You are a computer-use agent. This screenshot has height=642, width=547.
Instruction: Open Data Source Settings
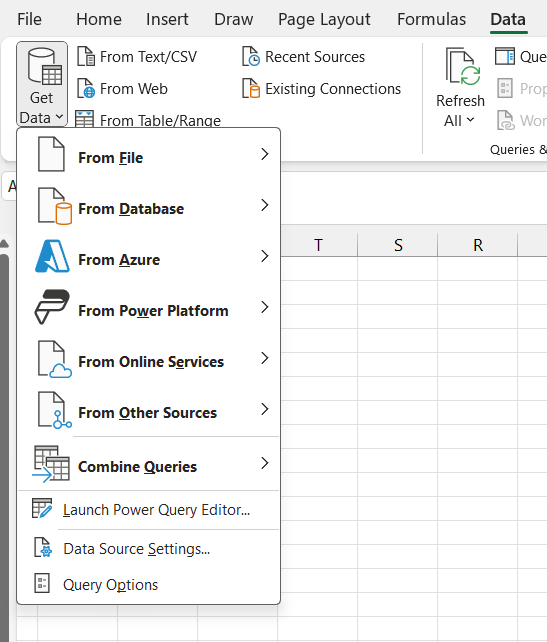[149, 548]
